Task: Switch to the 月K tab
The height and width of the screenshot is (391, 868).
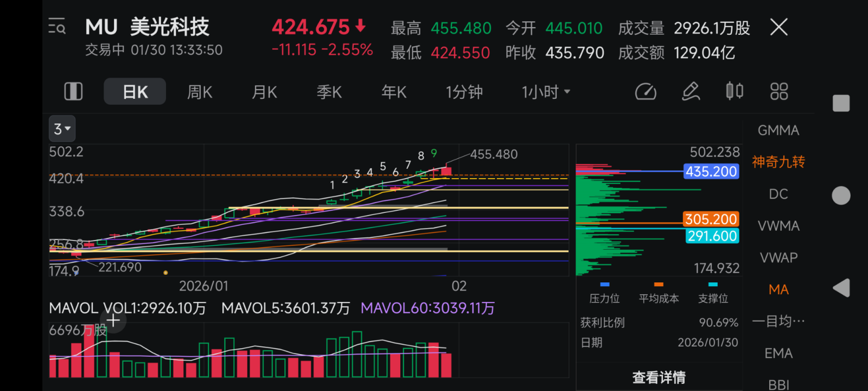Action: click(x=265, y=92)
